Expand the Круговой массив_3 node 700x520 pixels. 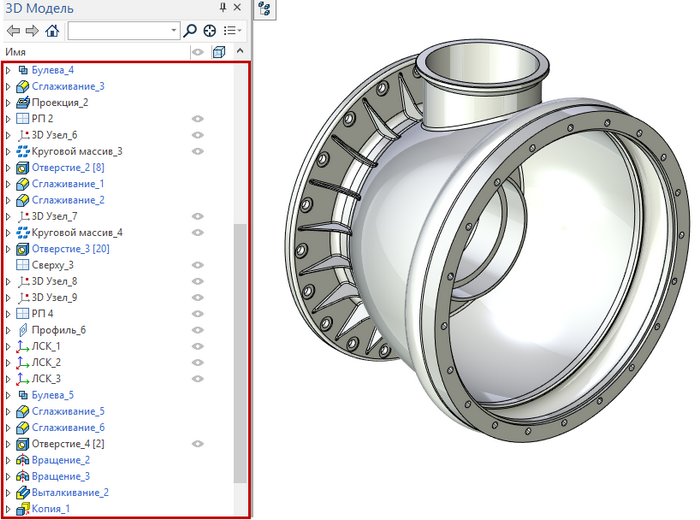click(x=9, y=151)
